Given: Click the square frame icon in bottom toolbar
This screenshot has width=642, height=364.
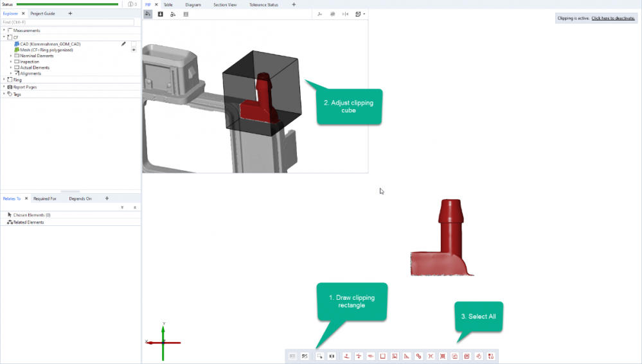Looking at the screenshot, I should click(x=383, y=356).
